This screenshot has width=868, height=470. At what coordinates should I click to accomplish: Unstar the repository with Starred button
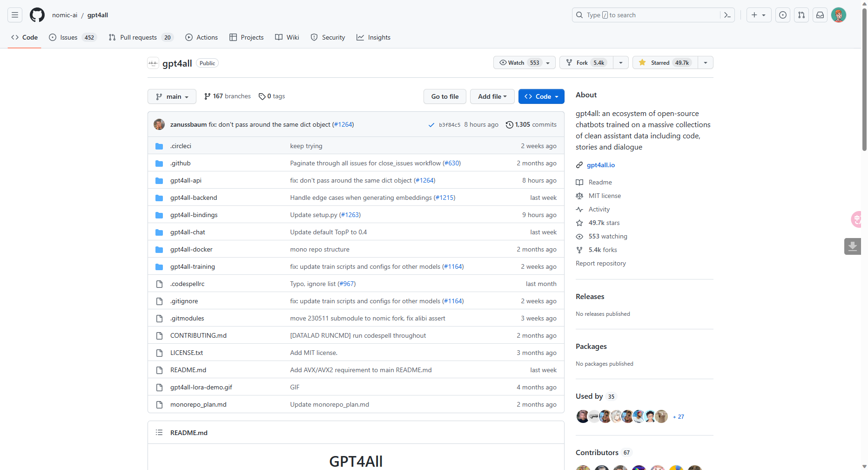coord(665,62)
